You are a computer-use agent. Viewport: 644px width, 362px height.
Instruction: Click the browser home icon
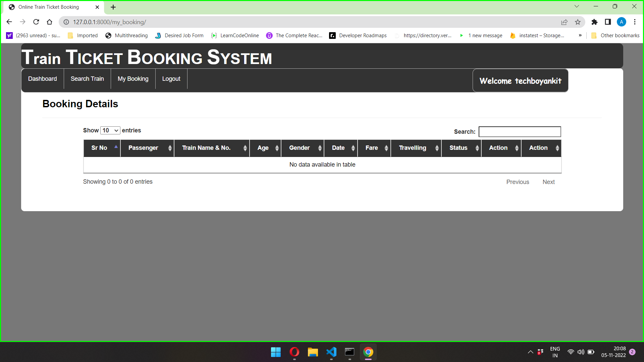[x=49, y=22]
